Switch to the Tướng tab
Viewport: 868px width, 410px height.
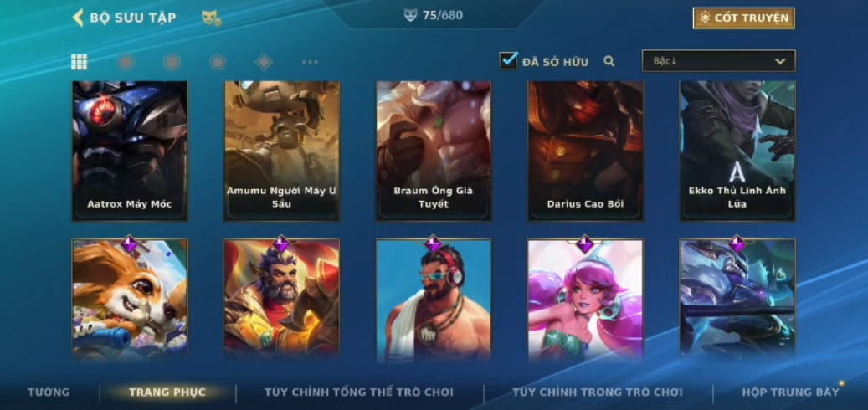pyautogui.click(x=49, y=392)
